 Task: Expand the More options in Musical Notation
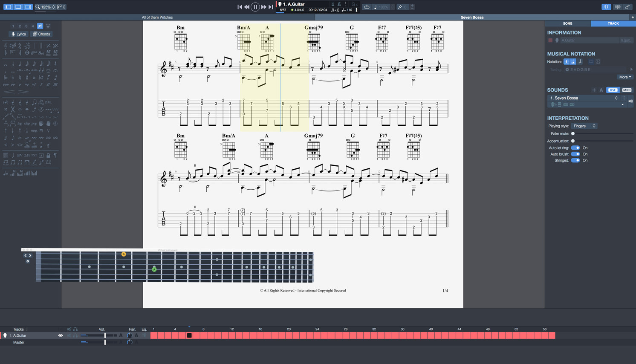[625, 77]
